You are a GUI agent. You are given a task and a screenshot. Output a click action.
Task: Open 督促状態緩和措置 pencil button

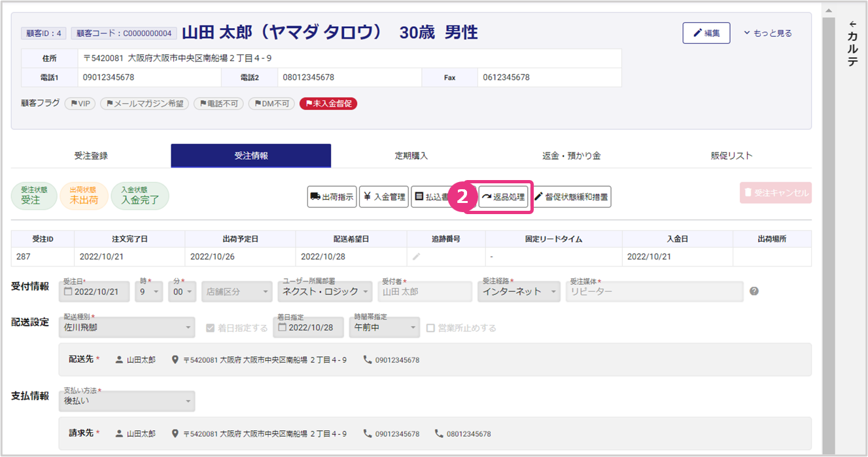tap(572, 196)
